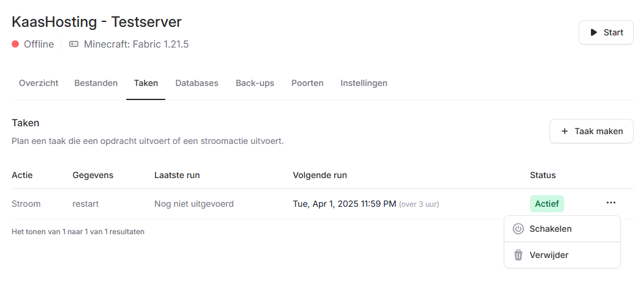Viewport: 644px width, 283px height.
Task: Choose Schakelen from the context menu
Action: coord(550,229)
